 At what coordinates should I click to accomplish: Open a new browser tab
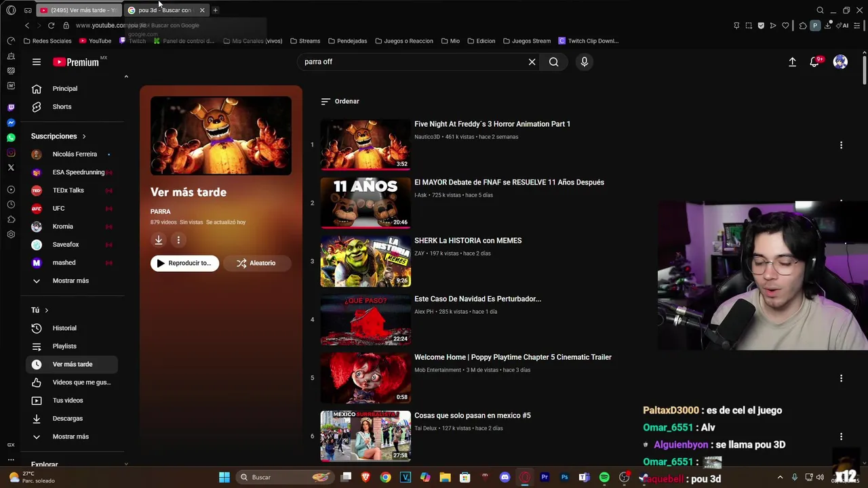(x=215, y=10)
